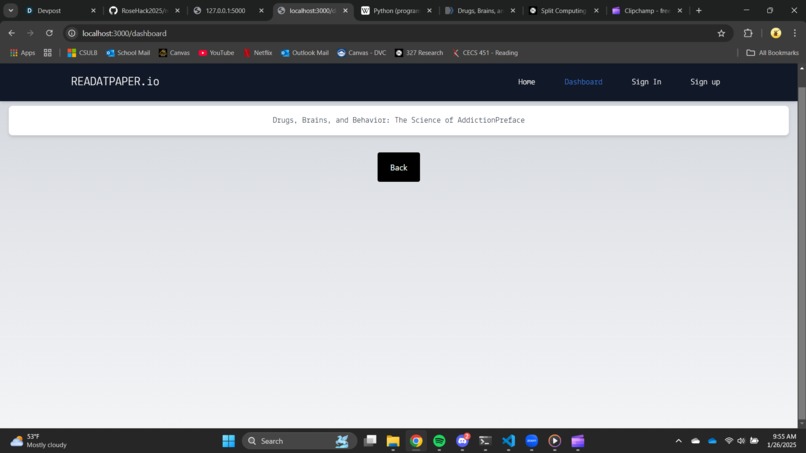Viewport: 806px width, 453px height.
Task: Open the battery tray icon
Action: tap(754, 441)
